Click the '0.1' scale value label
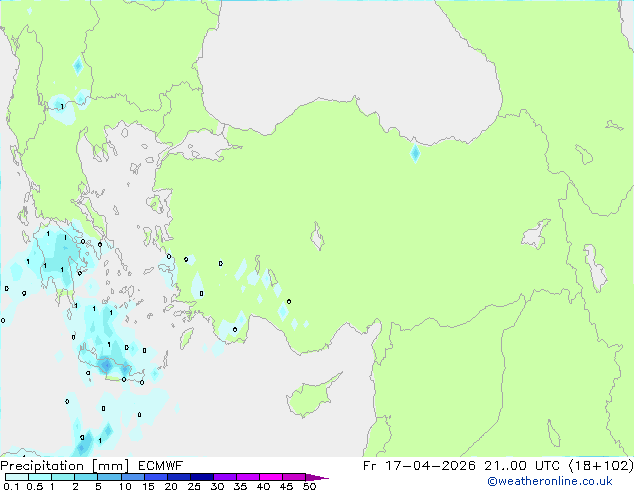This screenshot has width=634, height=490. (11, 486)
